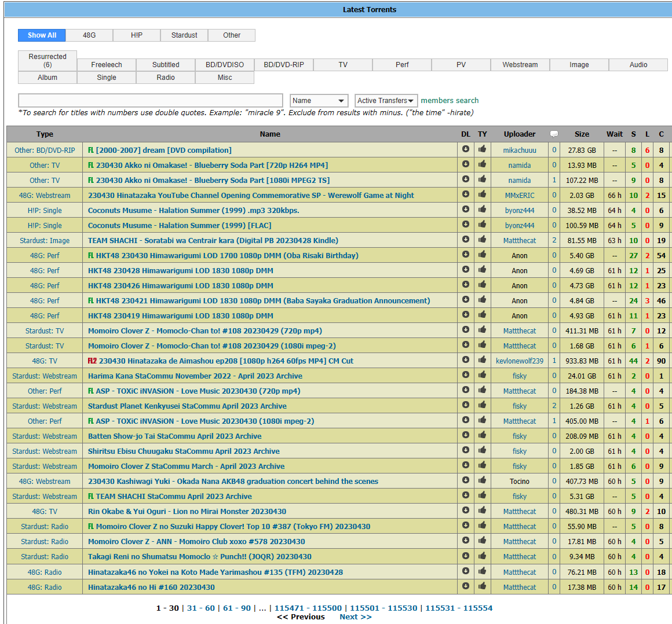This screenshot has width=672, height=624.
Task: Click the torrent search text box
Action: pos(151,100)
